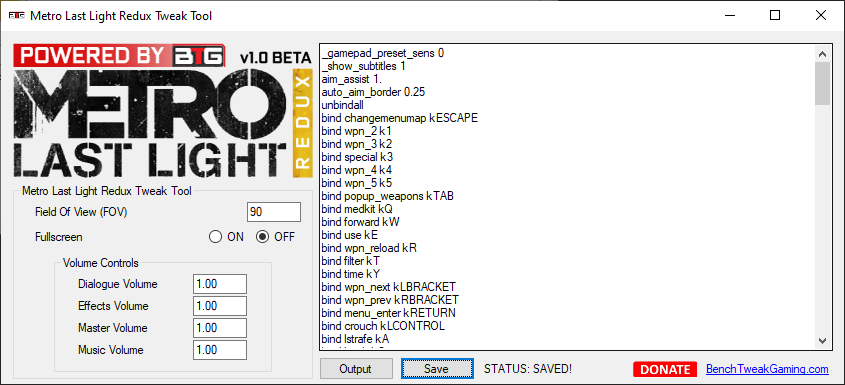The image size is (845, 385).
Task: Click the red DONATE button
Action: pos(665,369)
